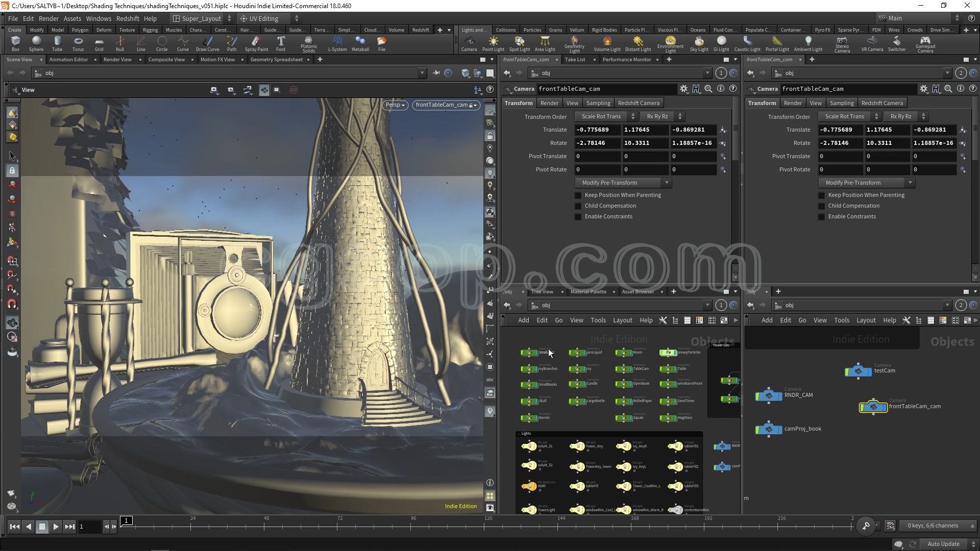This screenshot has width=980, height=551.
Task: Toggle the Child Compensation checkbox
Action: coord(578,206)
